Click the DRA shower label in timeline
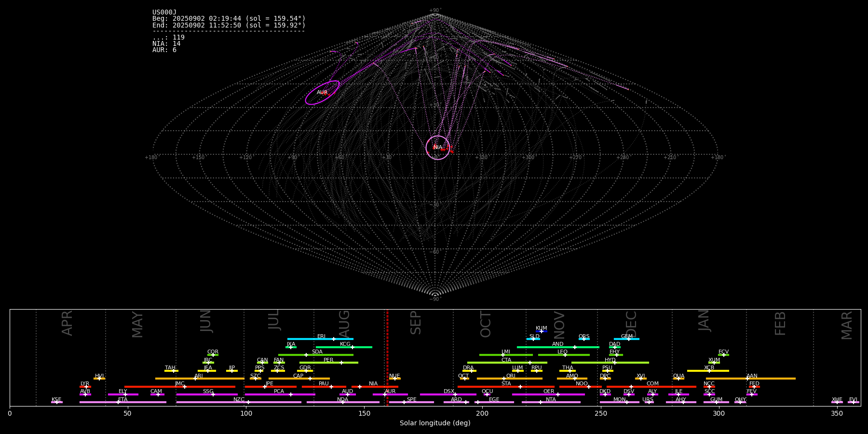The width and height of the screenshot is (868, 434). [x=468, y=367]
